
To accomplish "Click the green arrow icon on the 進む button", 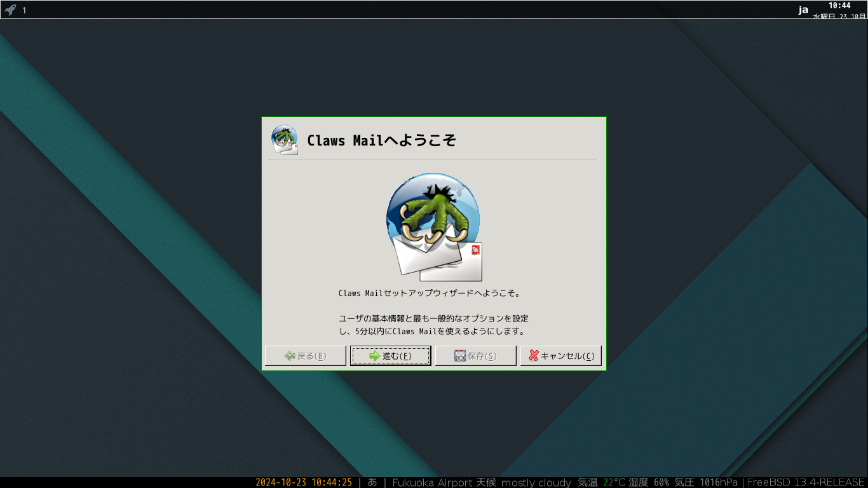I will 375,356.
